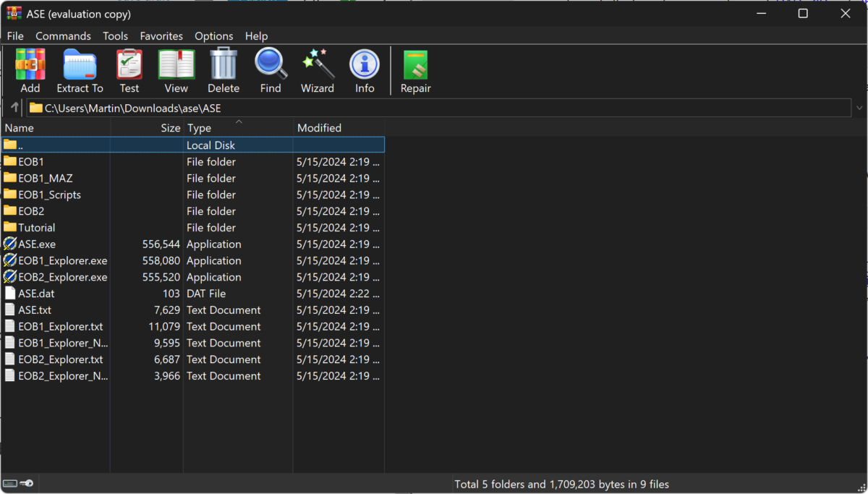
Task: Show archive Info
Action: click(x=364, y=70)
